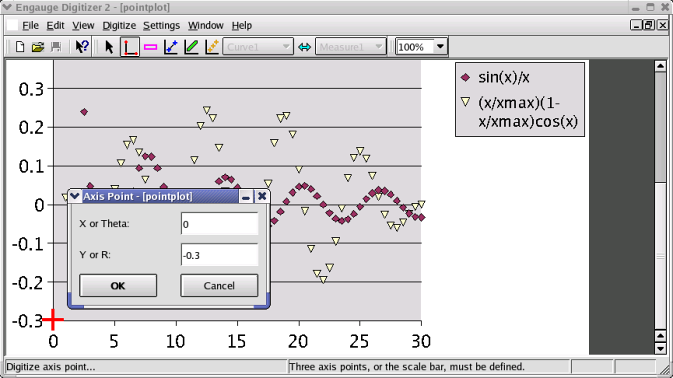Click the Y or R input field
673x378 pixels.
[x=219, y=255]
